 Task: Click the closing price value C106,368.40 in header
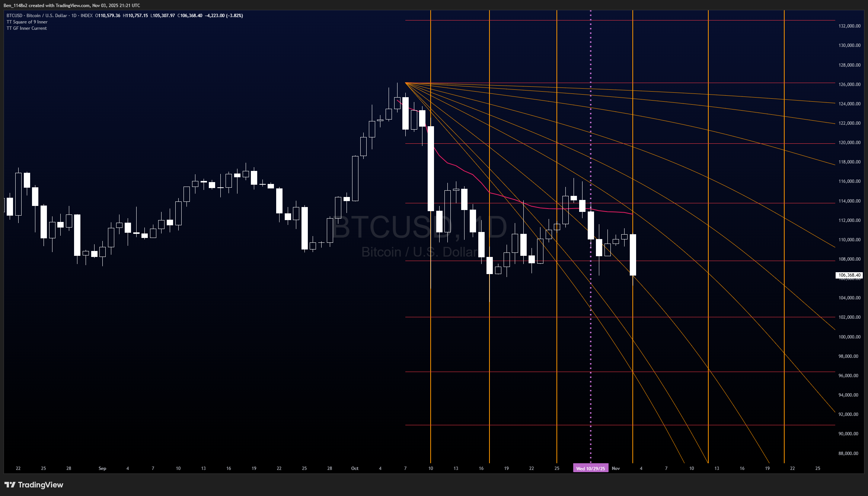190,16
